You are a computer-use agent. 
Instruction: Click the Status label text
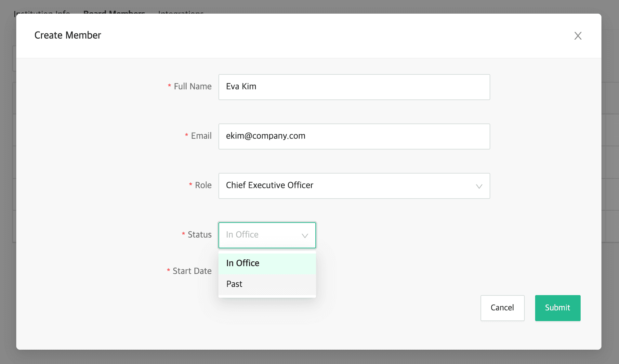click(x=199, y=235)
